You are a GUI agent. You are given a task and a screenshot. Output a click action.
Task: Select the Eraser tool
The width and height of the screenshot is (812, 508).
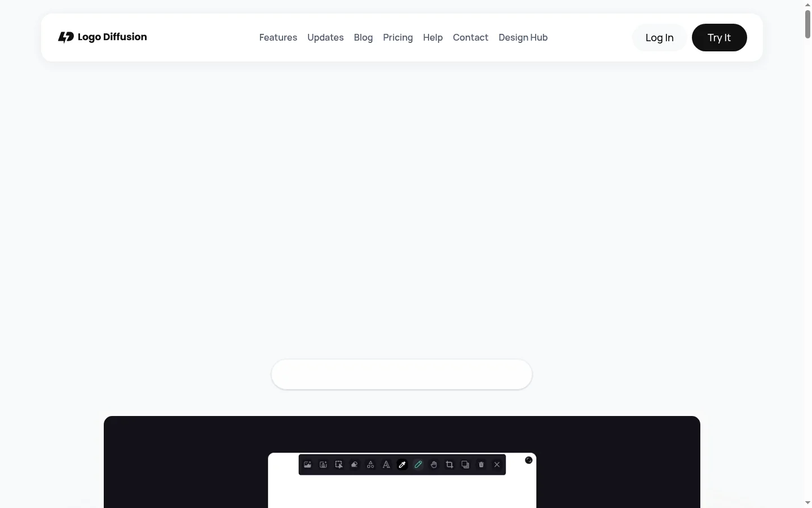(355, 465)
